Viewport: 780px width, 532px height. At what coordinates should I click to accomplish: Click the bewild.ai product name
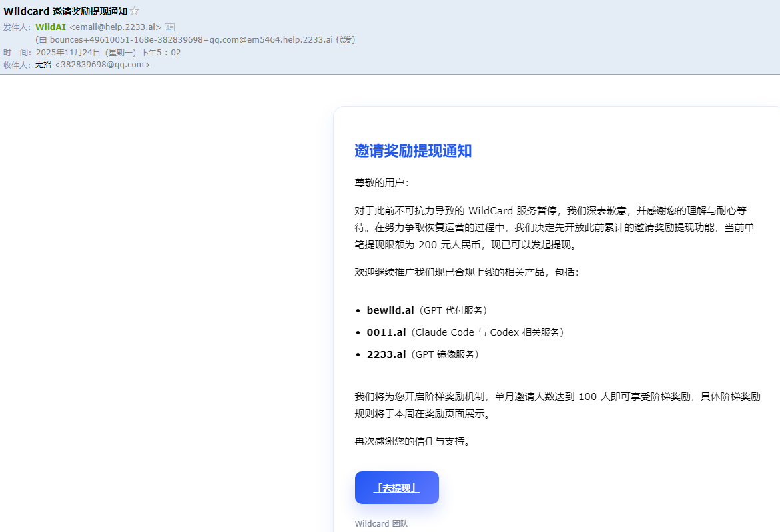pyautogui.click(x=390, y=310)
